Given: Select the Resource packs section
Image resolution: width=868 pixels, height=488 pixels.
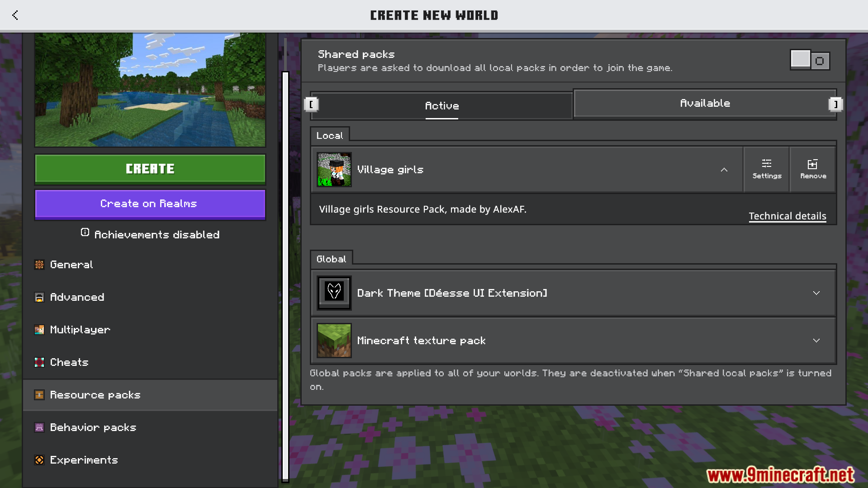Looking at the screenshot, I should 150,395.
